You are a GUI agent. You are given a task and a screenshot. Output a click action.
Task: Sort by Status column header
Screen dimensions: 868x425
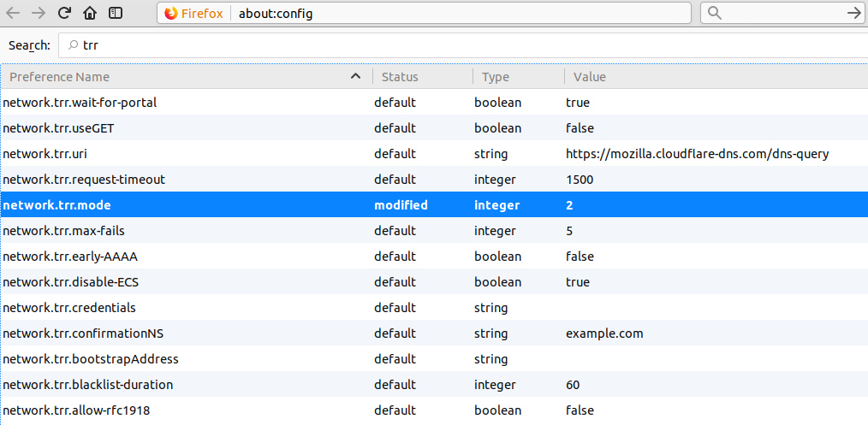pos(422,77)
